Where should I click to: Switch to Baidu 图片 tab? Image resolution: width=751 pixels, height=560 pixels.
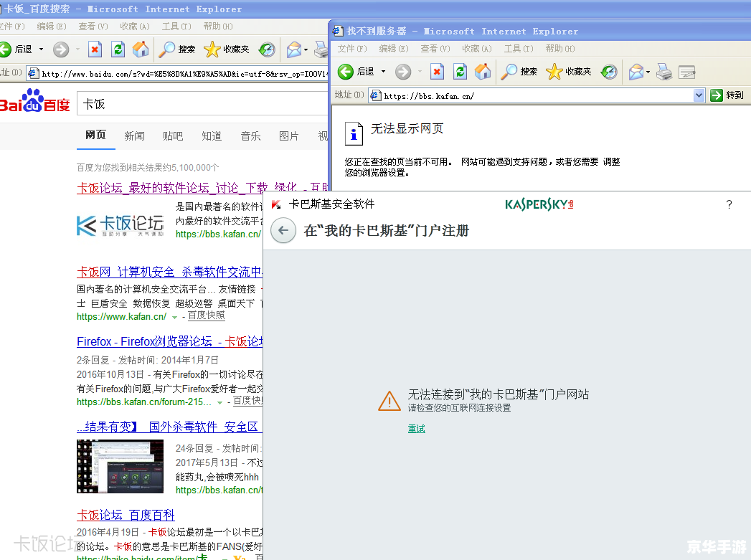point(289,136)
